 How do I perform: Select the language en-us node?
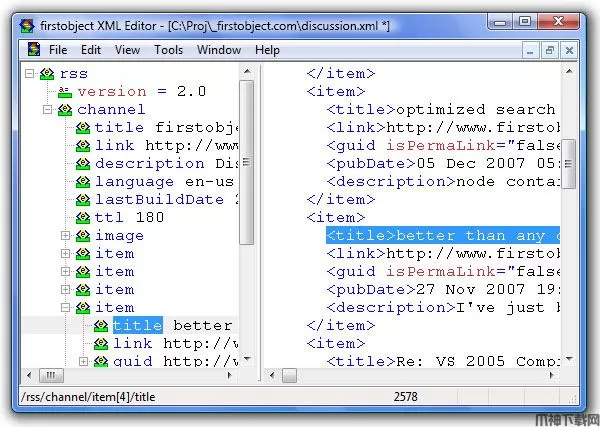164,182
